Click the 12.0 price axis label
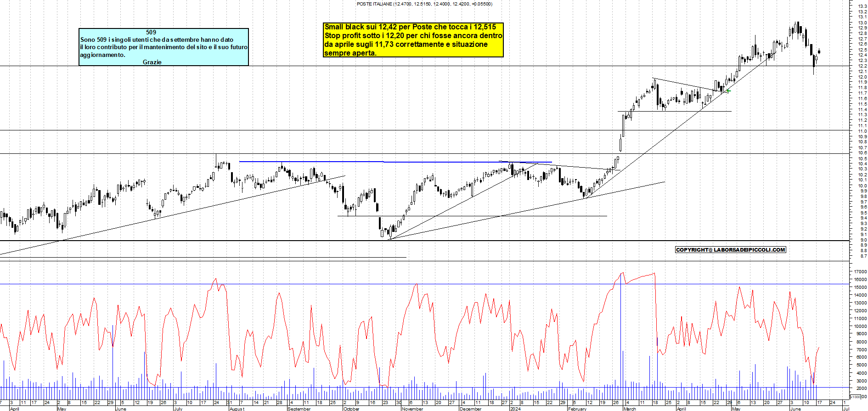868x411 pixels. point(862,77)
